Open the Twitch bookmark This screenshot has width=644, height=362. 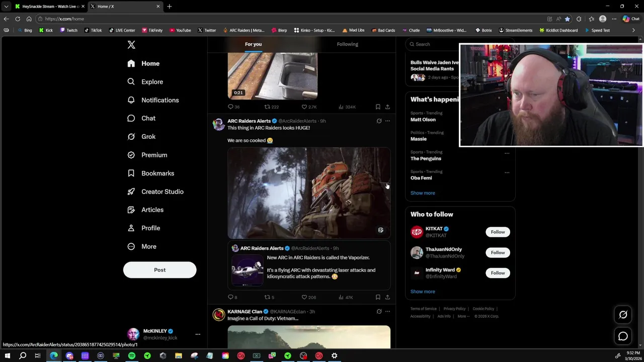[69, 30]
